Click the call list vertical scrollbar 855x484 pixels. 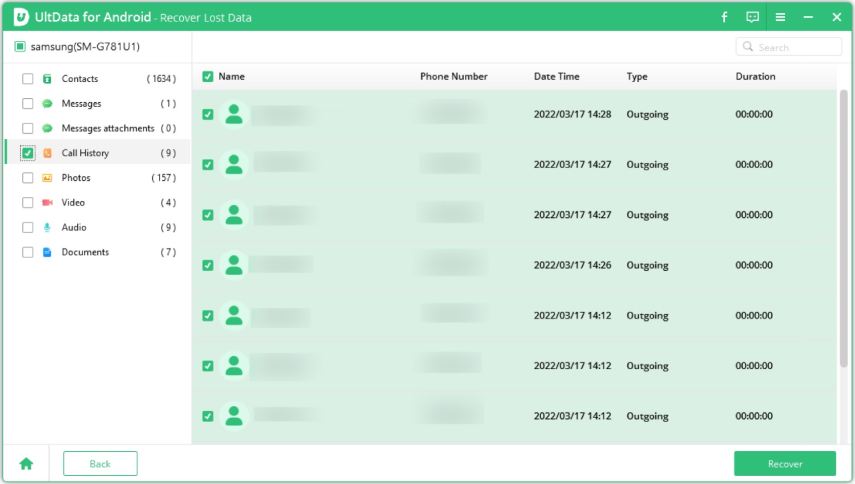click(x=844, y=229)
